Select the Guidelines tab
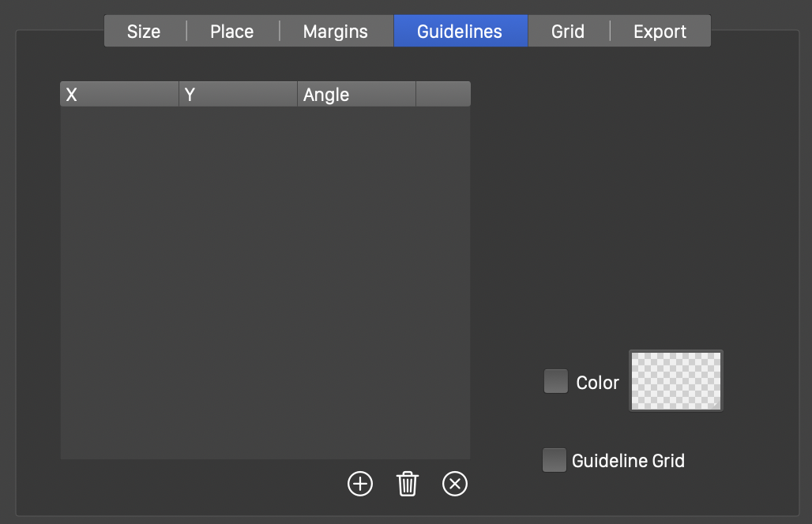 tap(460, 32)
